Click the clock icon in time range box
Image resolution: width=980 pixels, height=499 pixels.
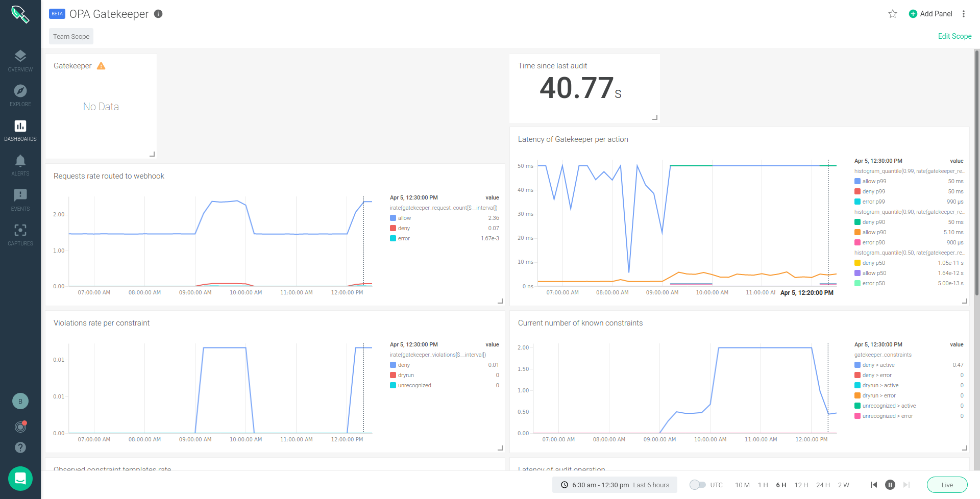565,485
